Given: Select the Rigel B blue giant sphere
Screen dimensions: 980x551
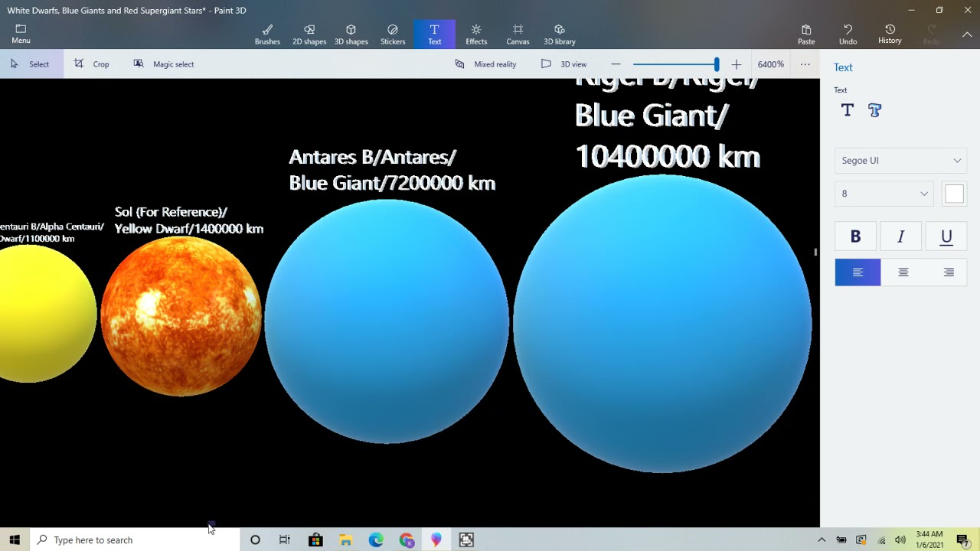Looking at the screenshot, I should click(662, 324).
